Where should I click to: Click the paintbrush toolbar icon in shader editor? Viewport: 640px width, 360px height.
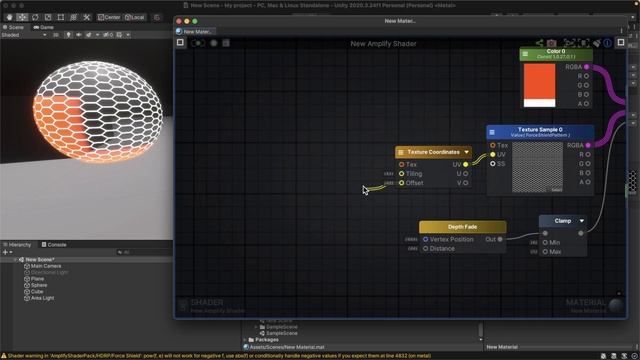[597, 43]
